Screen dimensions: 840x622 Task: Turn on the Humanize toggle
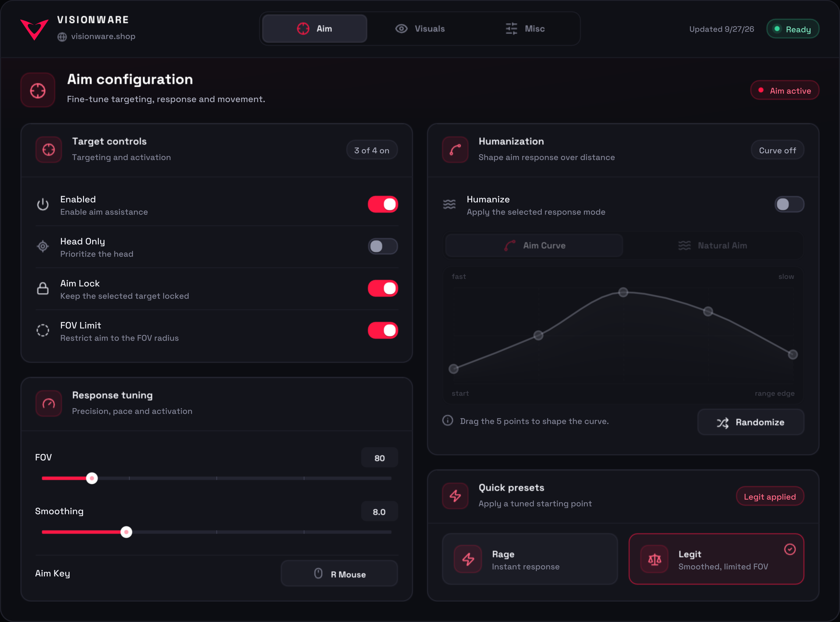789,204
